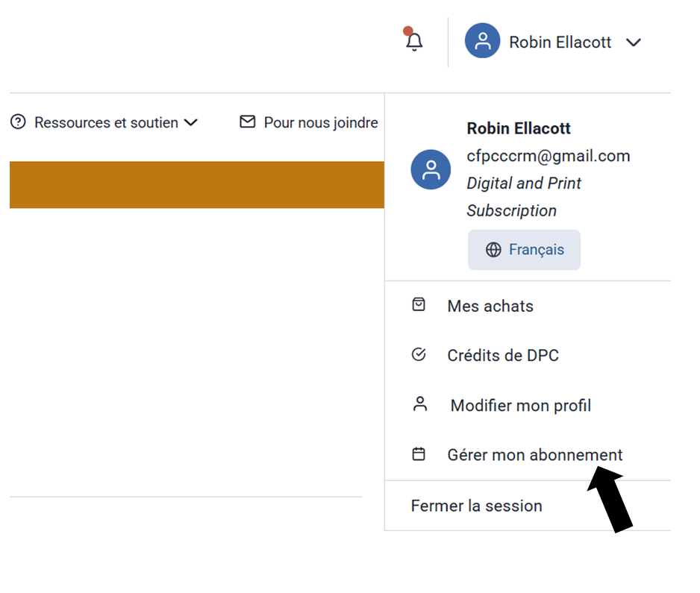700x593 pixels.
Task: Switch language with the Français button
Action: tap(525, 250)
